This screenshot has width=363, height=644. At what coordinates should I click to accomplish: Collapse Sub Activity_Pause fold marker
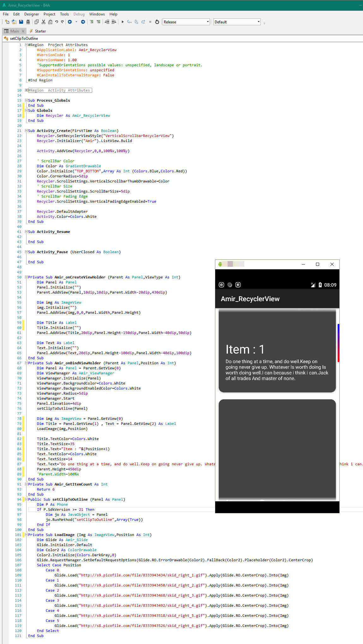pyautogui.click(x=27, y=252)
